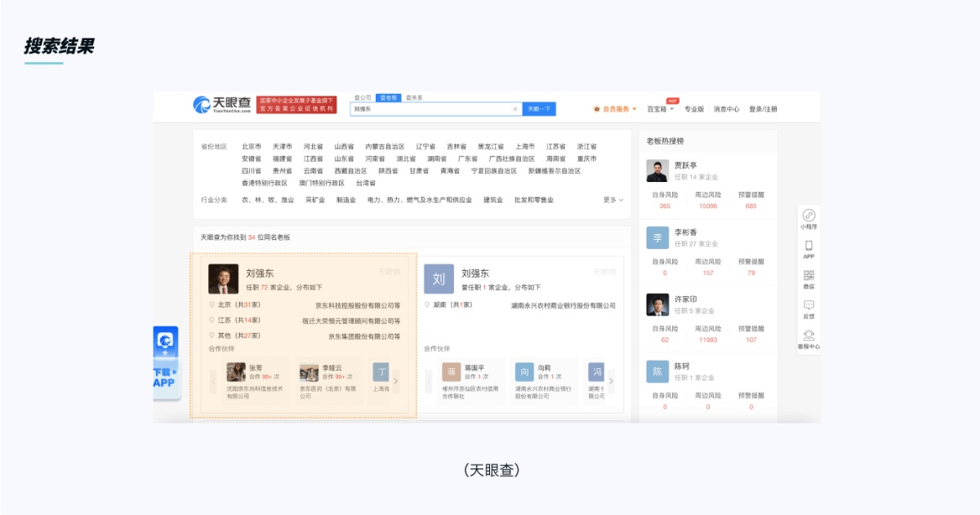Open 宿迁大荣恒元管理顾问有限公司等 link
Screen dimensions: 980x515
point(351,321)
